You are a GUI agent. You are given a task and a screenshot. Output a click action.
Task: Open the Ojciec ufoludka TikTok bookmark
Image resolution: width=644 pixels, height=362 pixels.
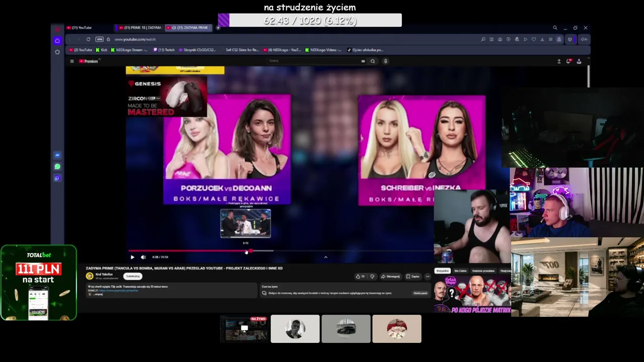coord(366,50)
